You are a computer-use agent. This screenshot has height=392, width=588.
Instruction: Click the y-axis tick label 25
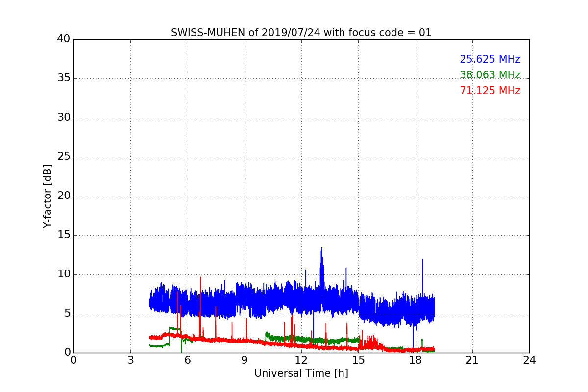point(64,157)
